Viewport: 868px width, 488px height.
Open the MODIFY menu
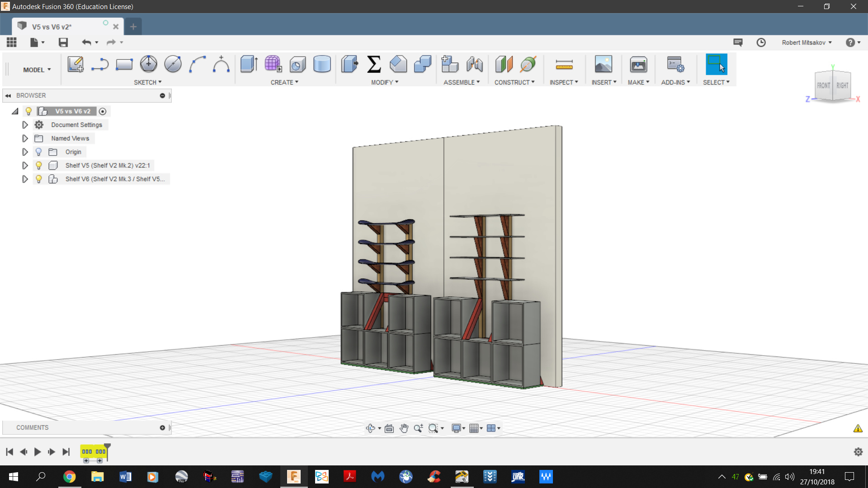pyautogui.click(x=385, y=82)
